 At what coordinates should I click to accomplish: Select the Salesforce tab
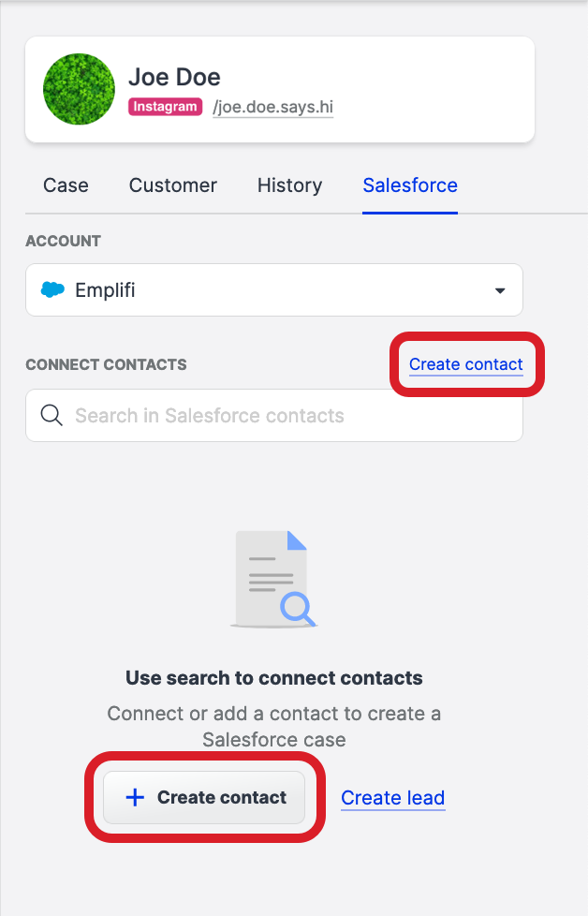point(409,185)
